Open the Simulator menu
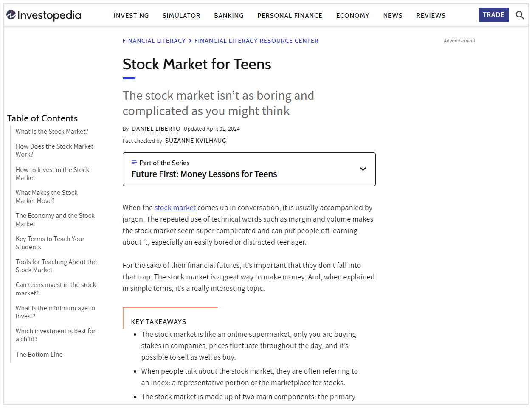This screenshot has height=408, width=532. click(181, 16)
